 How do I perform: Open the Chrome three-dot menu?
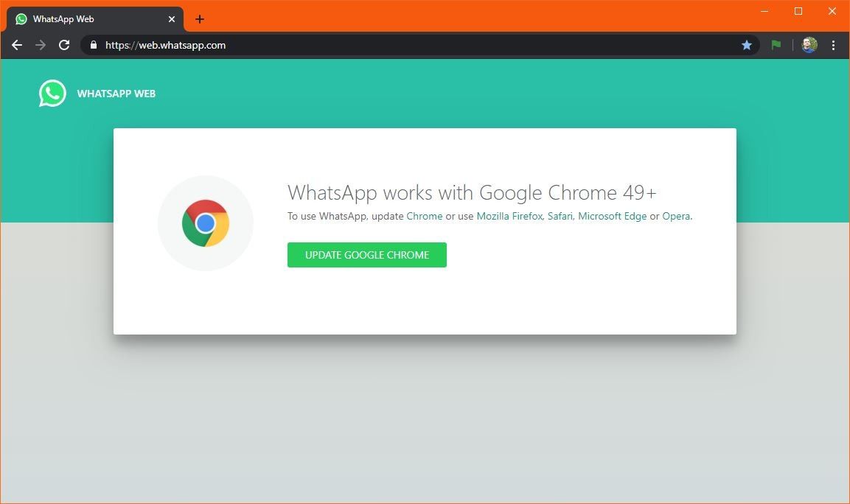click(834, 45)
